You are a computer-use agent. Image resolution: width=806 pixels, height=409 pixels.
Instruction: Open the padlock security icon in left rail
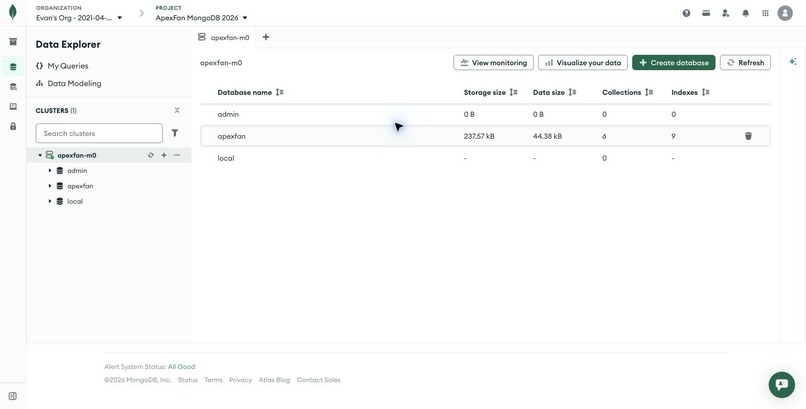(13, 126)
